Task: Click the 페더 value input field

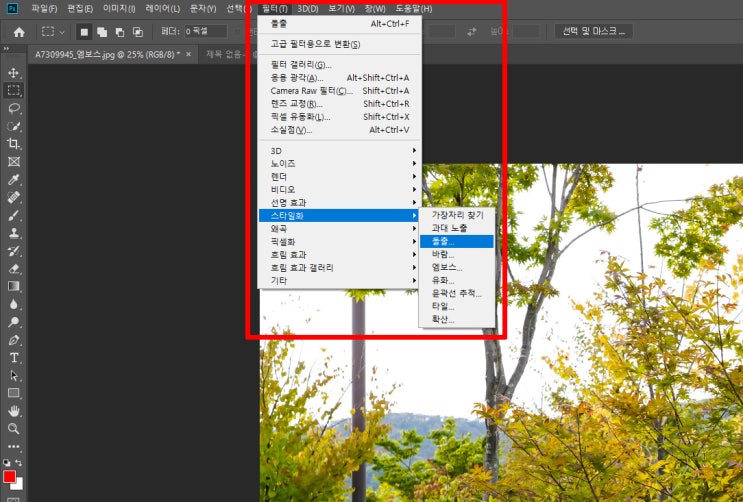Action: click(x=206, y=31)
